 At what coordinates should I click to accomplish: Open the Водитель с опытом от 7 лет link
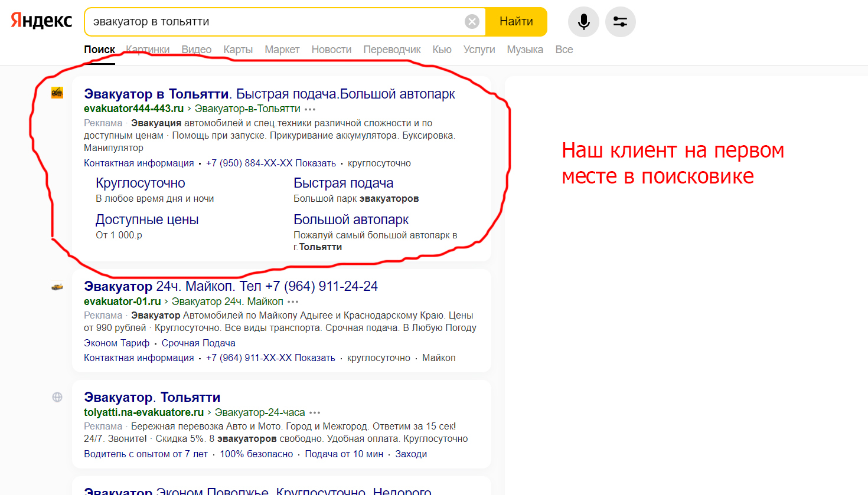(x=146, y=454)
